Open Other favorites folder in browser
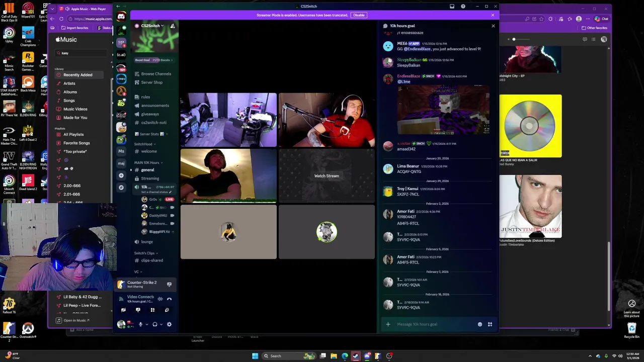This screenshot has height=362, width=644. (x=594, y=28)
